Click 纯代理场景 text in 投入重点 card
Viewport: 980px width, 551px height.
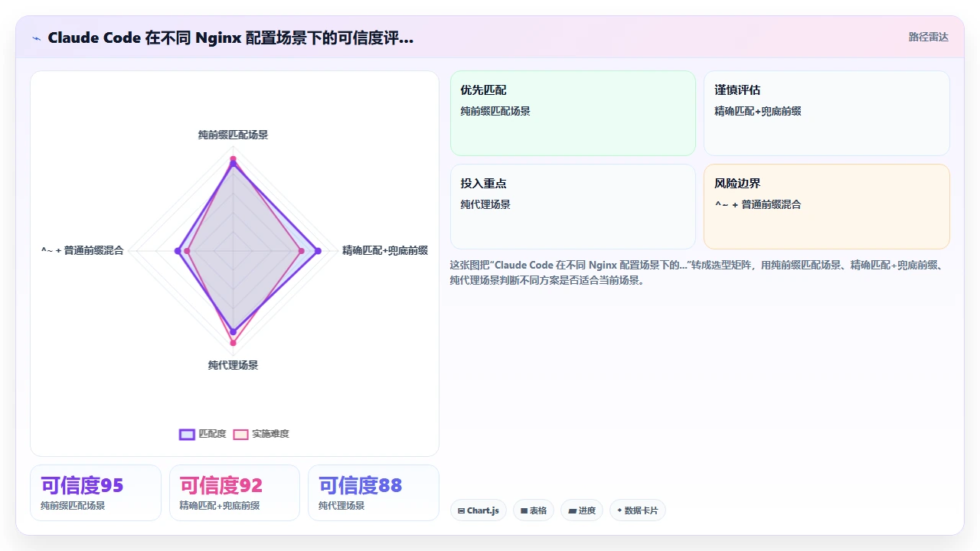pos(485,204)
